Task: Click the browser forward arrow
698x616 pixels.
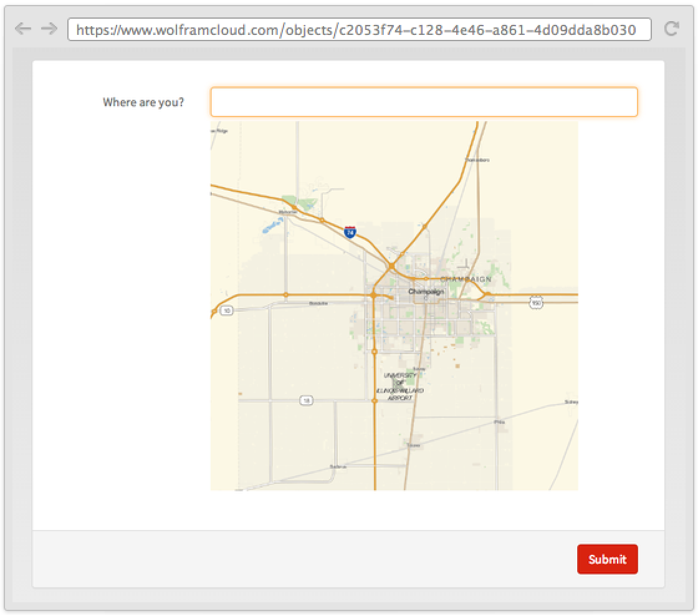Action: [x=49, y=29]
